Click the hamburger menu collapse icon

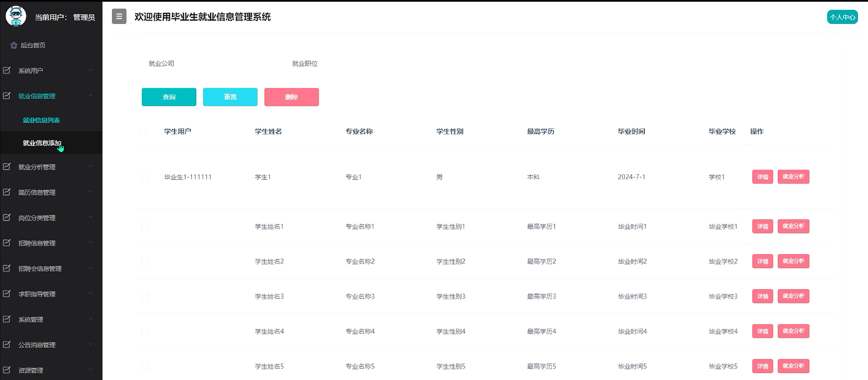(x=119, y=16)
